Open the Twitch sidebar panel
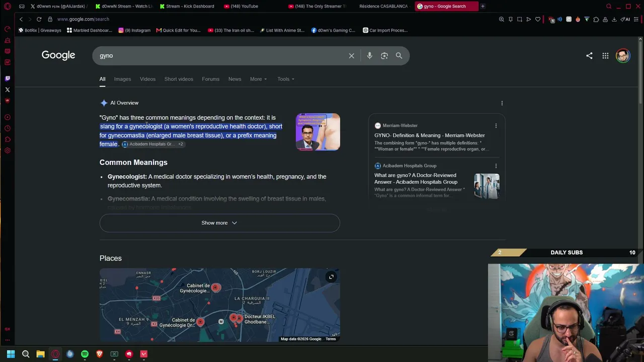Image resolution: width=644 pixels, height=362 pixels. [x=8, y=78]
